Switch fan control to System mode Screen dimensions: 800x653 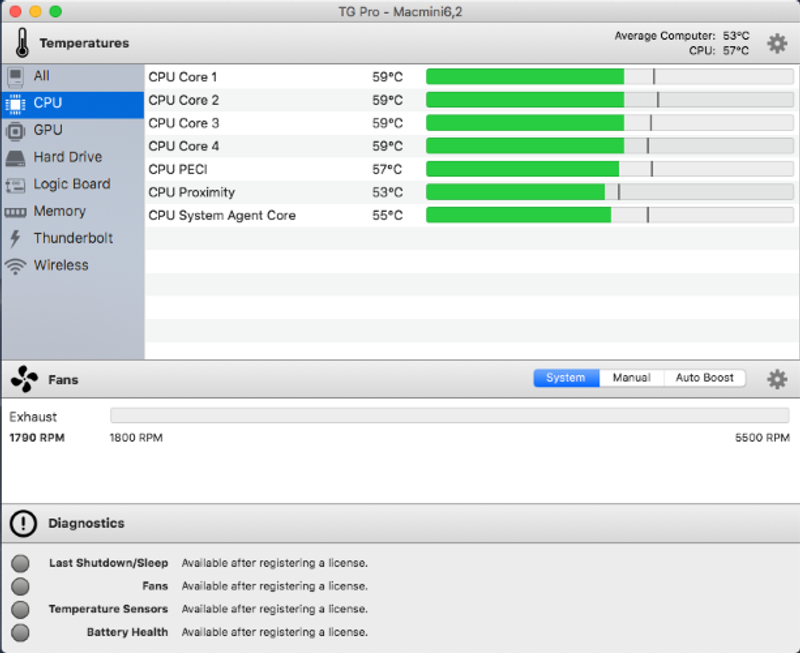tap(566, 378)
